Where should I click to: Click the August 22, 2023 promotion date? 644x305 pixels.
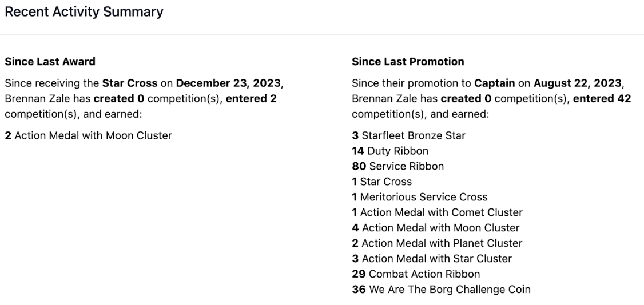tap(578, 83)
